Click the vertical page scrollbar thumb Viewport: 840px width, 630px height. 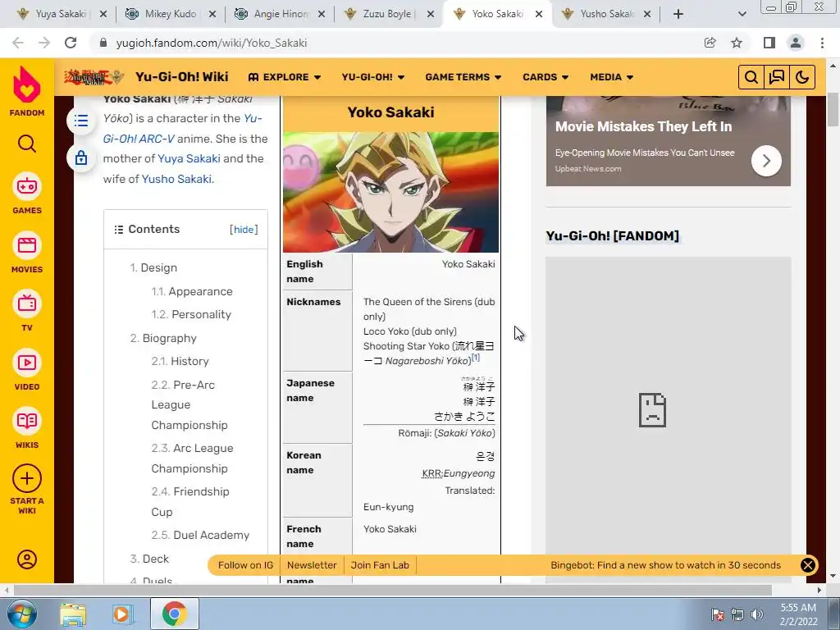pyautogui.click(x=833, y=109)
